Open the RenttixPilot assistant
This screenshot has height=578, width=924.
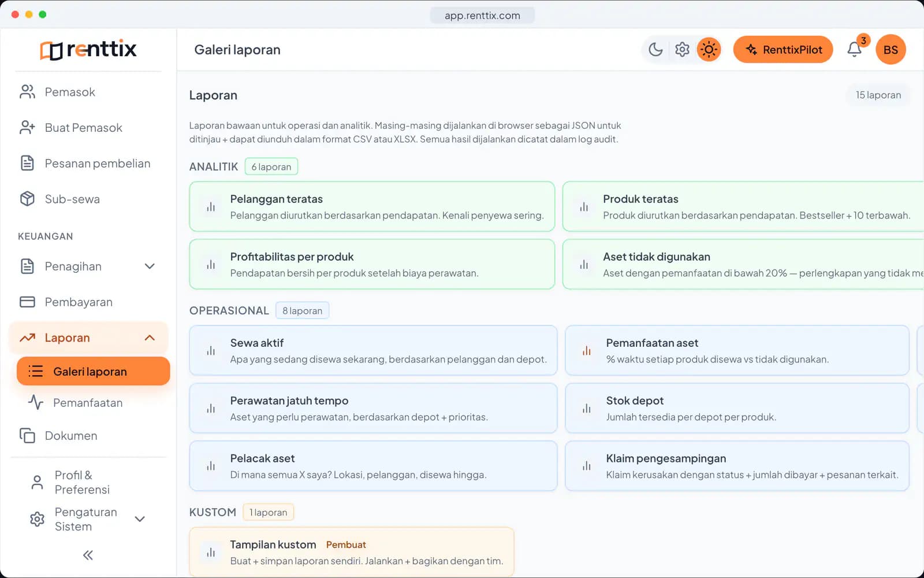point(783,50)
